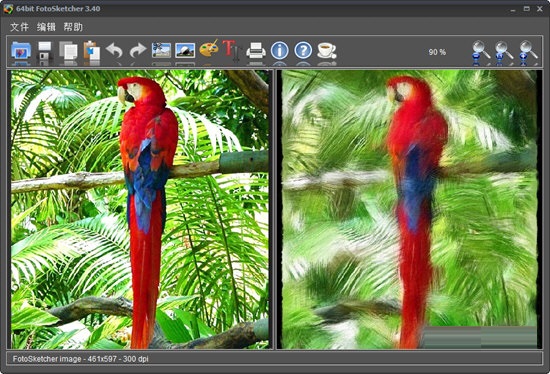Zoom out with the first magnifier icon
550x374 pixels.
tap(481, 52)
